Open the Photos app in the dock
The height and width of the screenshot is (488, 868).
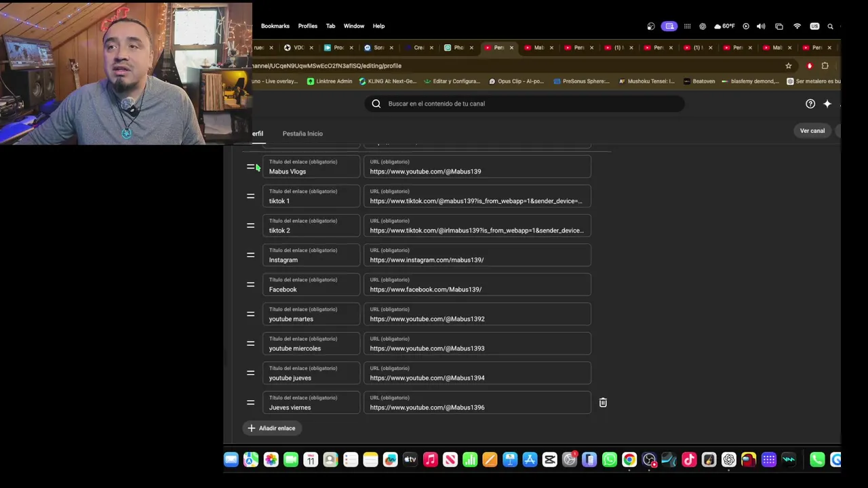(271, 460)
